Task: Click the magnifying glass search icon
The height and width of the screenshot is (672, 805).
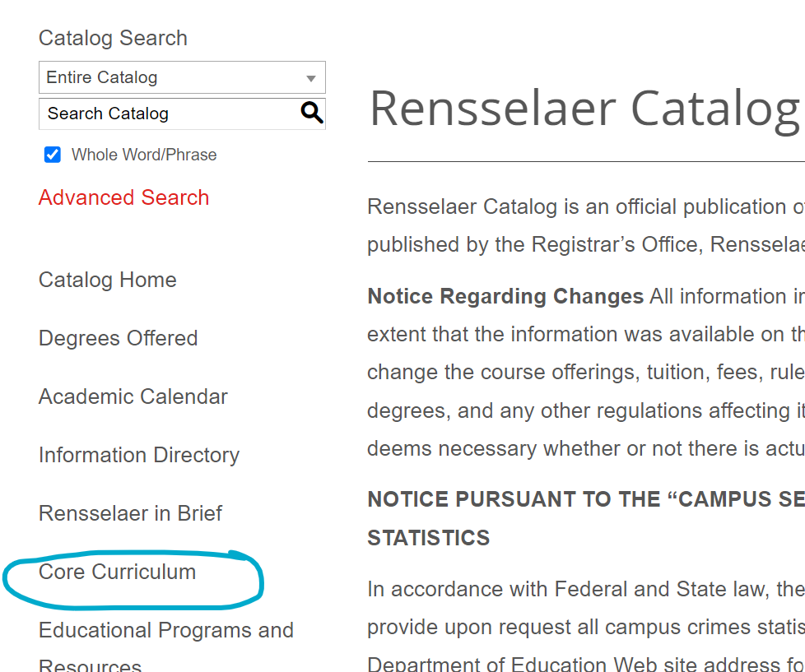Action: (x=312, y=114)
